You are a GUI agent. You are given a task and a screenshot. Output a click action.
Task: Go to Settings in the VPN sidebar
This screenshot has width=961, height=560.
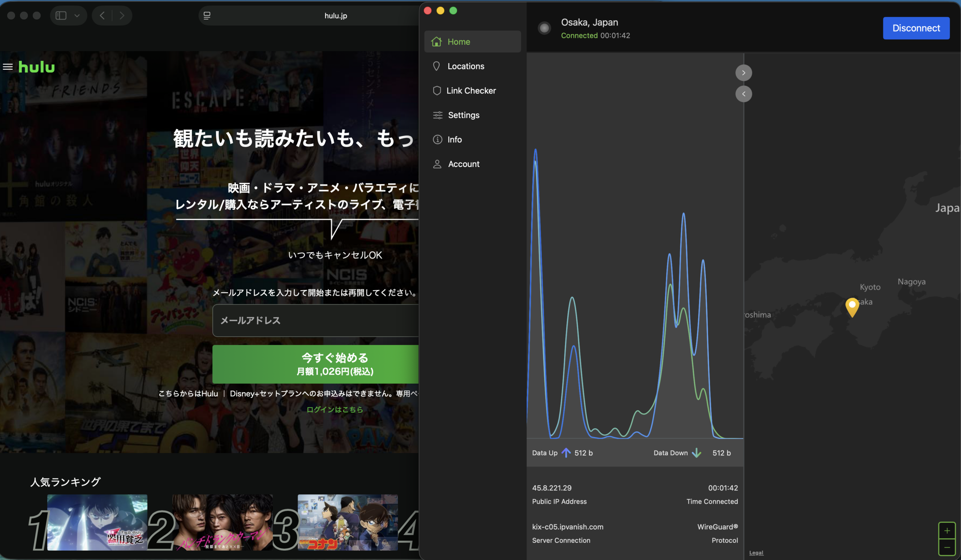tap(472, 115)
